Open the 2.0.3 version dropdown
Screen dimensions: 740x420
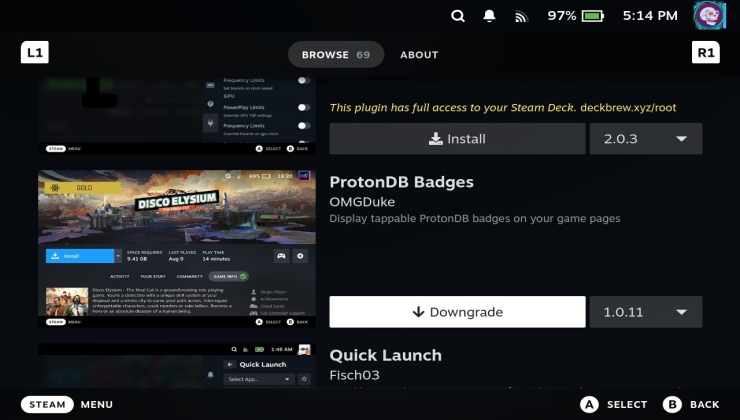[x=646, y=139]
